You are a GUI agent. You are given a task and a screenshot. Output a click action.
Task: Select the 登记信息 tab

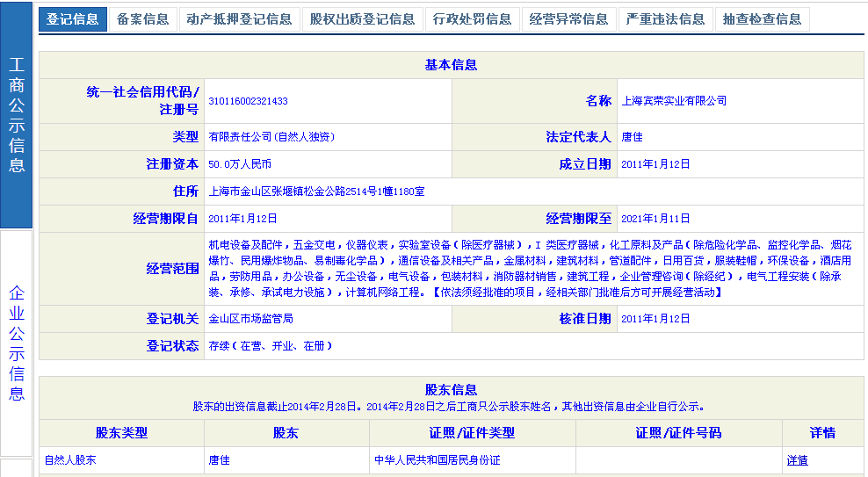73,19
